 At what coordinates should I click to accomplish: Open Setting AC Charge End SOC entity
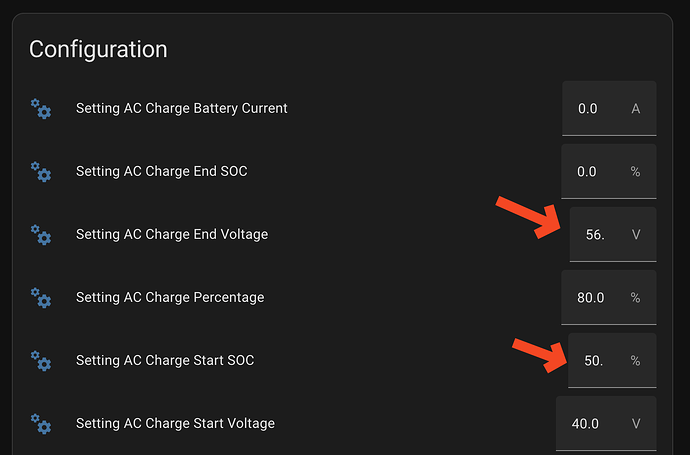coord(161,171)
